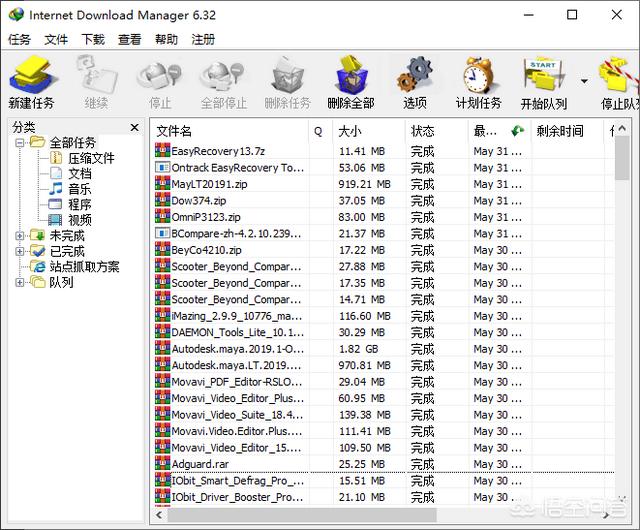This screenshot has width=640, height=530.
Task: Click the vertical scrollbar thumb
Action: pos(622,158)
